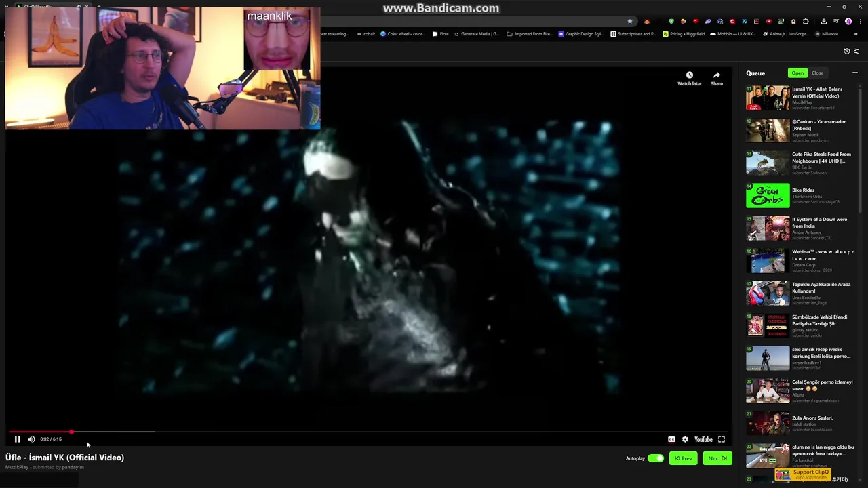868x488 pixels.
Task: Expand the bookmarks bar overflow chevron
Action: point(856,34)
